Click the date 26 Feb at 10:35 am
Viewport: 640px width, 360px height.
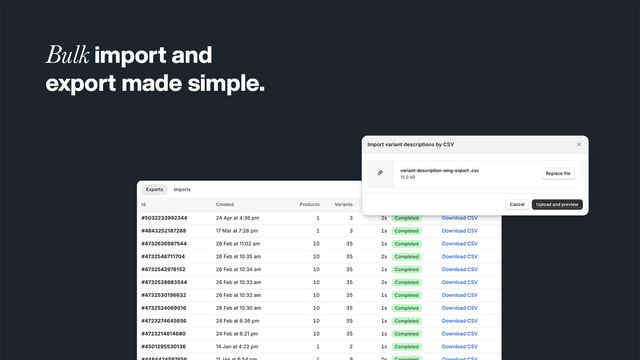click(238, 257)
